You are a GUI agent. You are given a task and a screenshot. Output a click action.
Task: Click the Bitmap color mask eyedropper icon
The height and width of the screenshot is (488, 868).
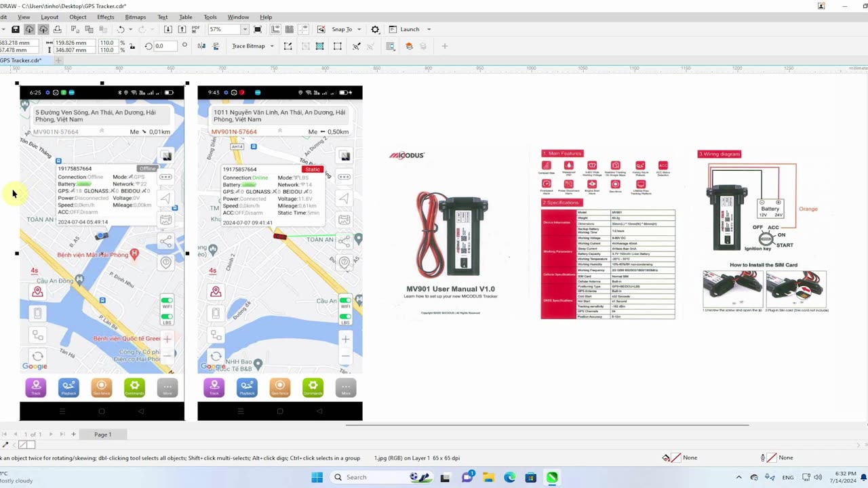point(356,46)
